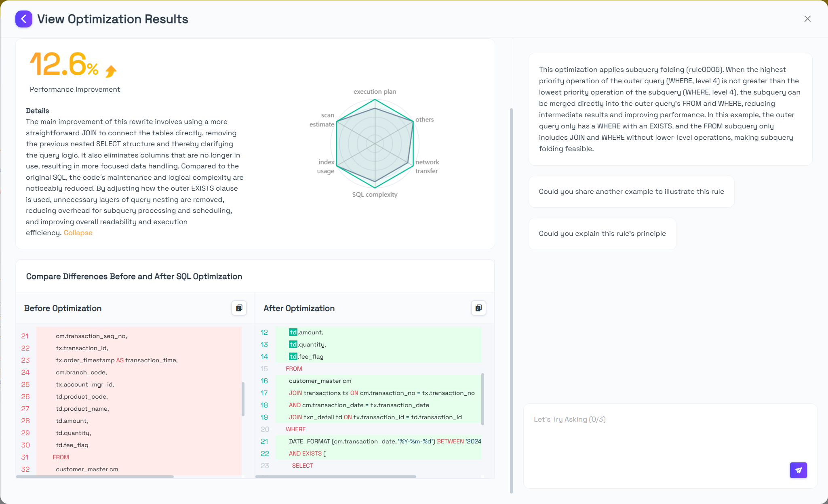The image size is (828, 504).
Task: Select the SQL complexity axis on the radar chart
Action: click(374, 194)
